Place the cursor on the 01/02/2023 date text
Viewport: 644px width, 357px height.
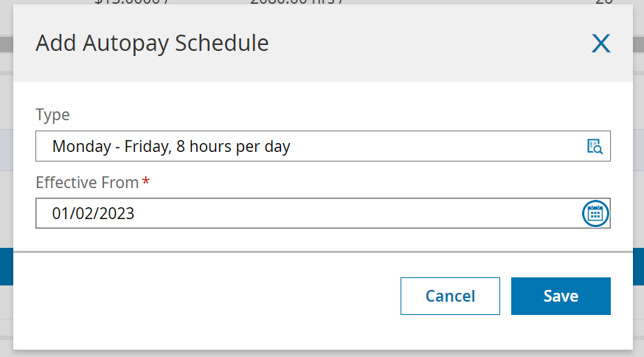(x=93, y=214)
